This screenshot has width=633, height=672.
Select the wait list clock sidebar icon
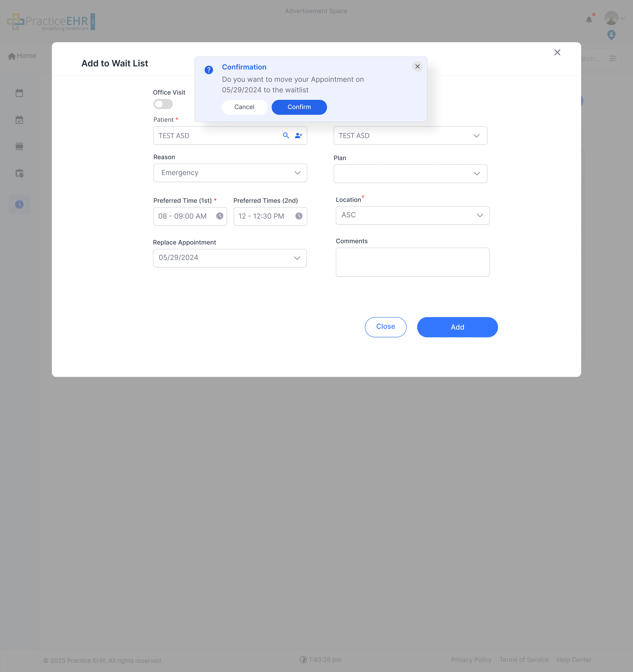(x=19, y=205)
